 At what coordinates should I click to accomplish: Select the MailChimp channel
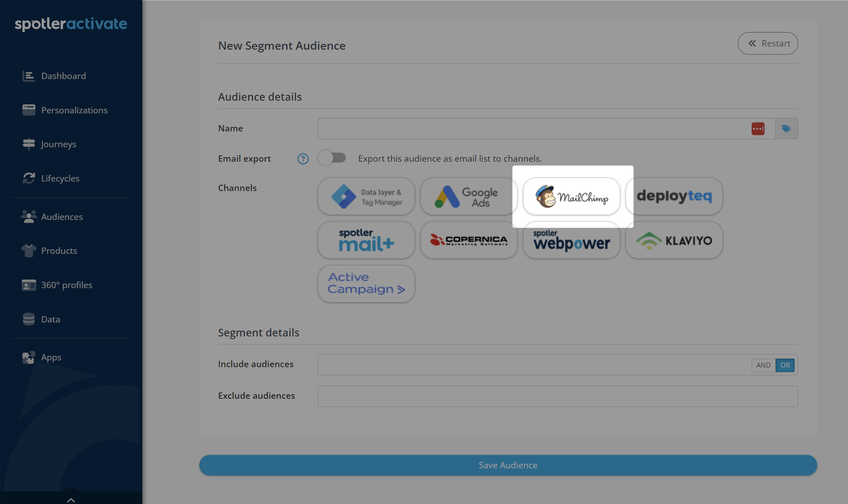(571, 196)
